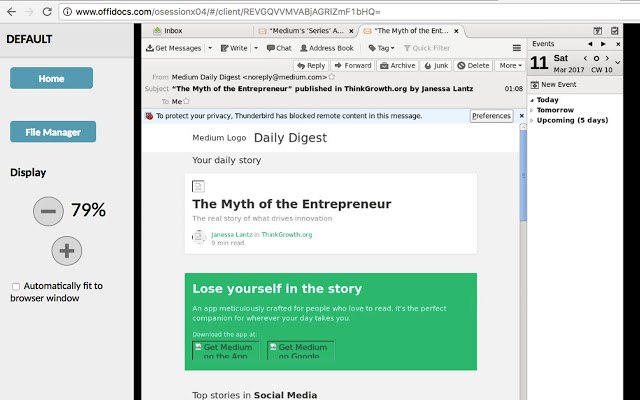The width and height of the screenshot is (640, 400).
Task: Create a New Event
Action: pyautogui.click(x=553, y=84)
